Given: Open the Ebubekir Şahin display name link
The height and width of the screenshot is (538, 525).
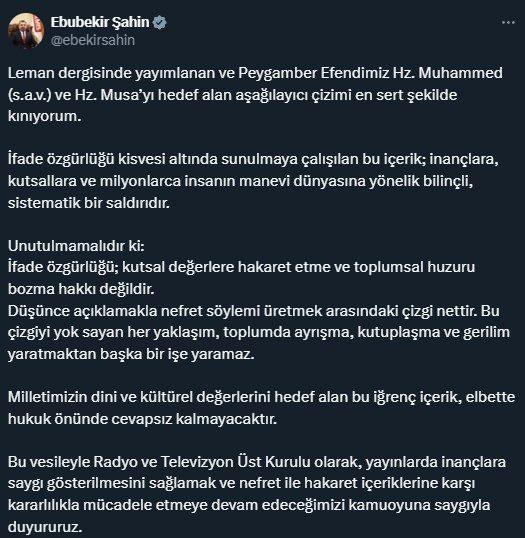Looking at the screenshot, I should [100, 22].
